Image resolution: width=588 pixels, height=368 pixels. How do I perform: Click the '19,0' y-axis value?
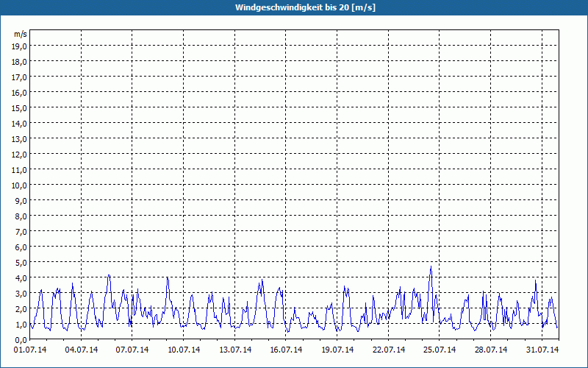pyautogui.click(x=20, y=46)
